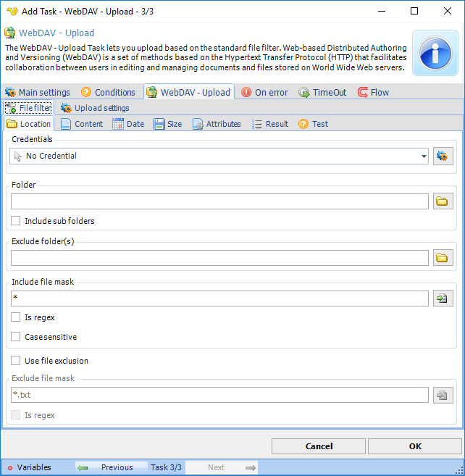Browse for Folder using folder icon
465x476 pixels.
443,201
